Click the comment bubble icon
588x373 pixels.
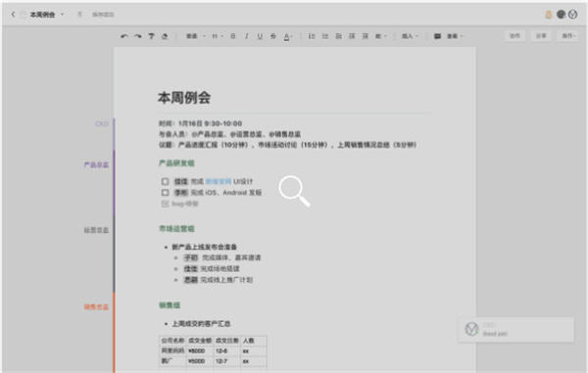tap(437, 36)
